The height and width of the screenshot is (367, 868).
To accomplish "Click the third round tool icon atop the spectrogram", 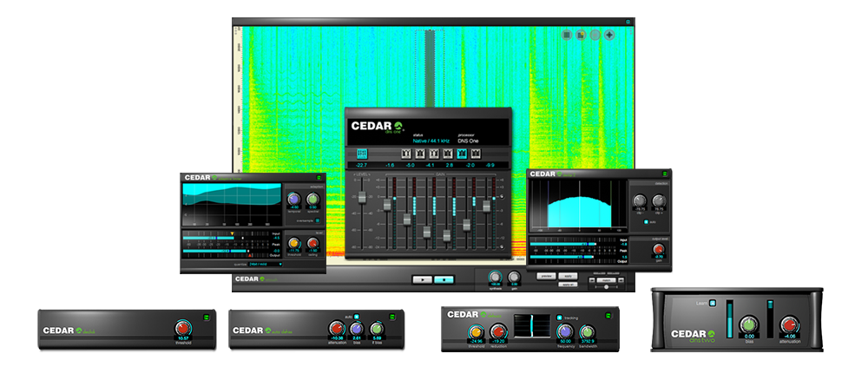I will [595, 35].
